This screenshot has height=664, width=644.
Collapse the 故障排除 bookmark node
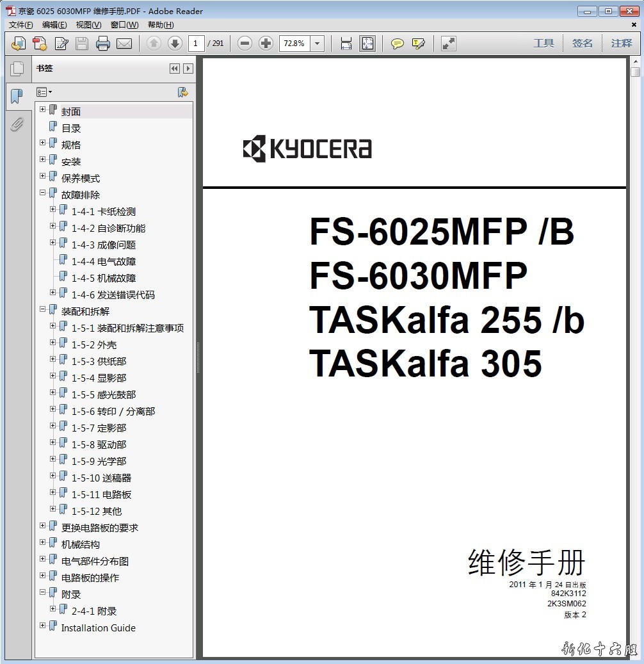coord(43,192)
